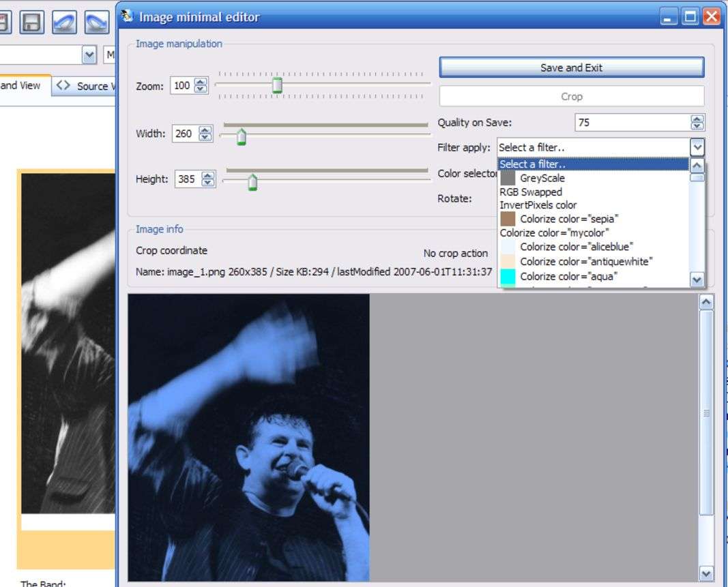Pick Colorize color="antiquewhite" filter
This screenshot has height=587, width=728.
[x=586, y=261]
